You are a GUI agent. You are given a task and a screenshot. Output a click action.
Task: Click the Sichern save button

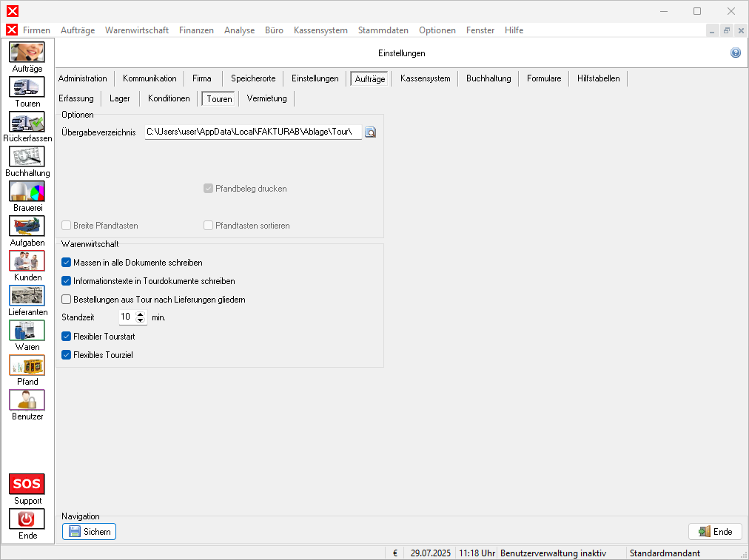click(x=89, y=532)
